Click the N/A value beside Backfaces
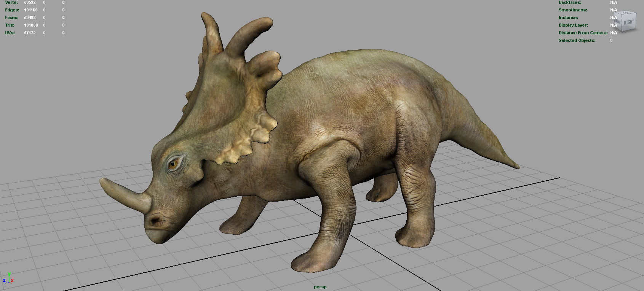The image size is (644, 291). click(614, 2)
